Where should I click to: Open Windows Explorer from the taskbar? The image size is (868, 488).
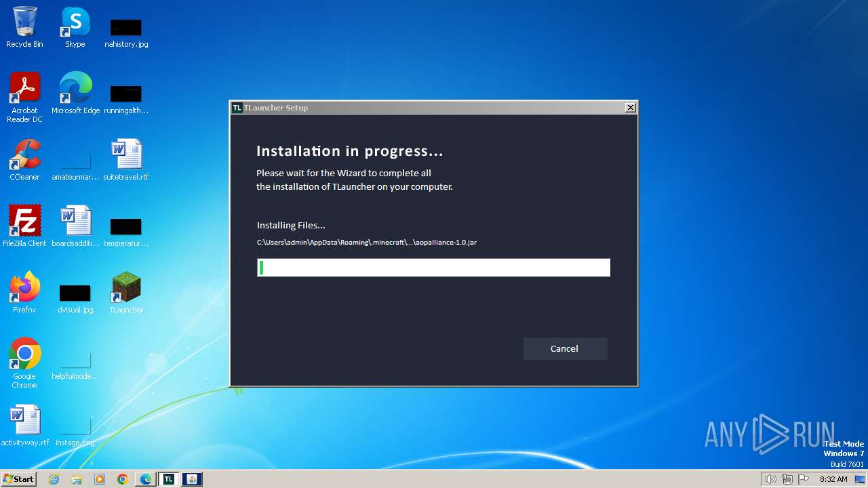77,479
